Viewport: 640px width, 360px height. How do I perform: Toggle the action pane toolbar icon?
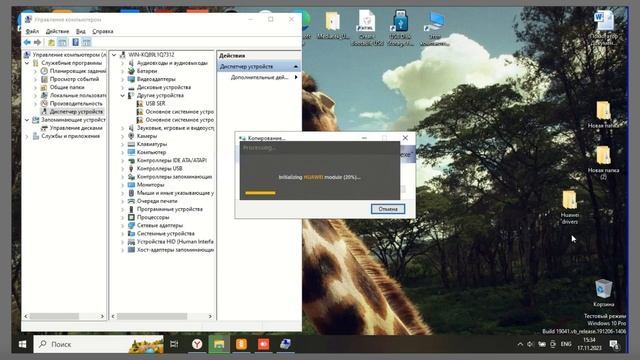pos(87,42)
